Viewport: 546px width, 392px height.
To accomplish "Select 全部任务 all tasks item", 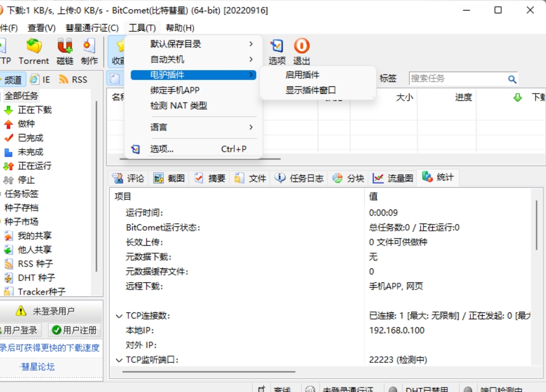I will [21, 96].
